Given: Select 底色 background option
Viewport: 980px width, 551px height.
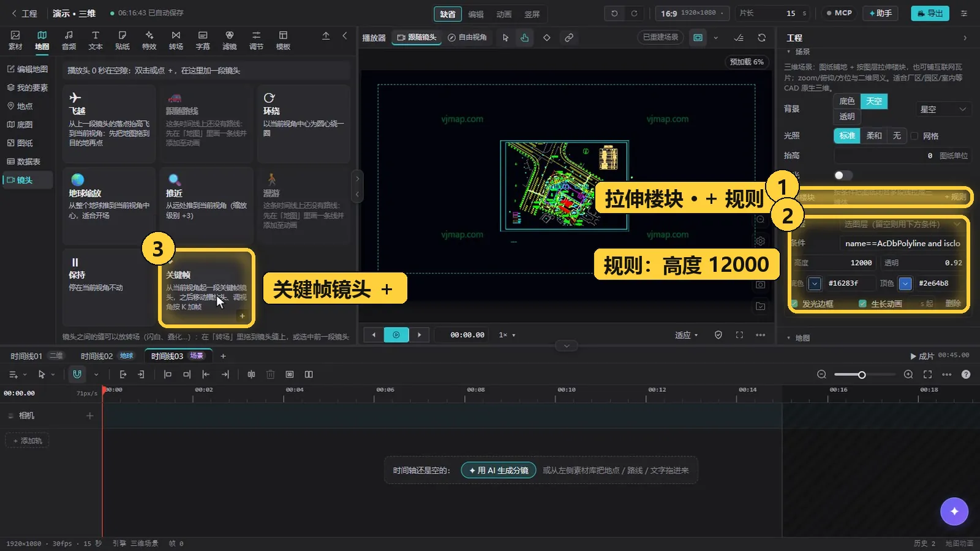Looking at the screenshot, I should (x=847, y=101).
